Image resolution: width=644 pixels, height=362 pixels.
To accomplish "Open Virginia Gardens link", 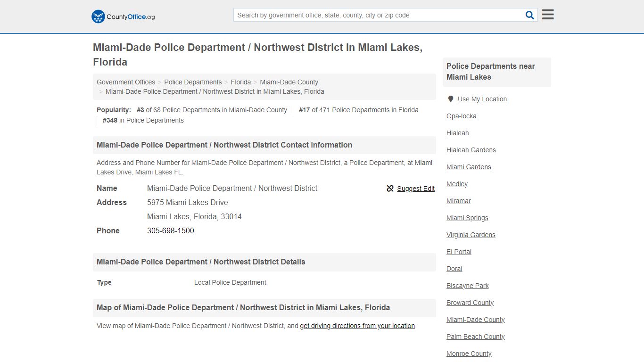I will 471,235.
